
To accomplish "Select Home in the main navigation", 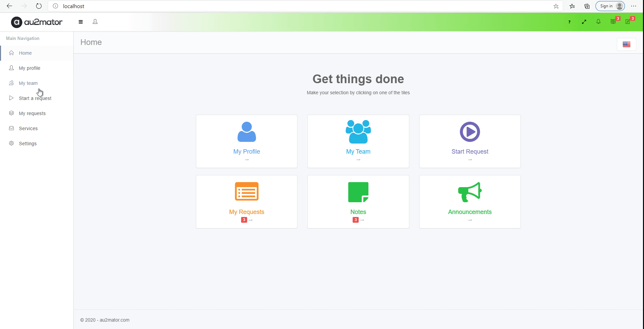I will click(25, 53).
